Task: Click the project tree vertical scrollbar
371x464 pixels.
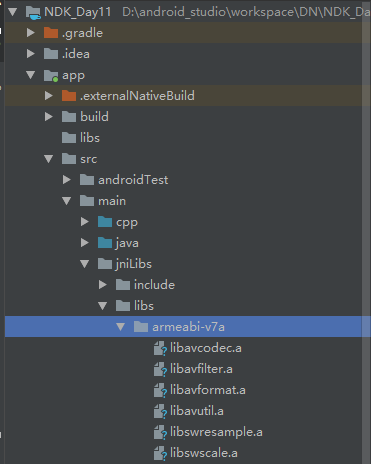Action: (366, 232)
